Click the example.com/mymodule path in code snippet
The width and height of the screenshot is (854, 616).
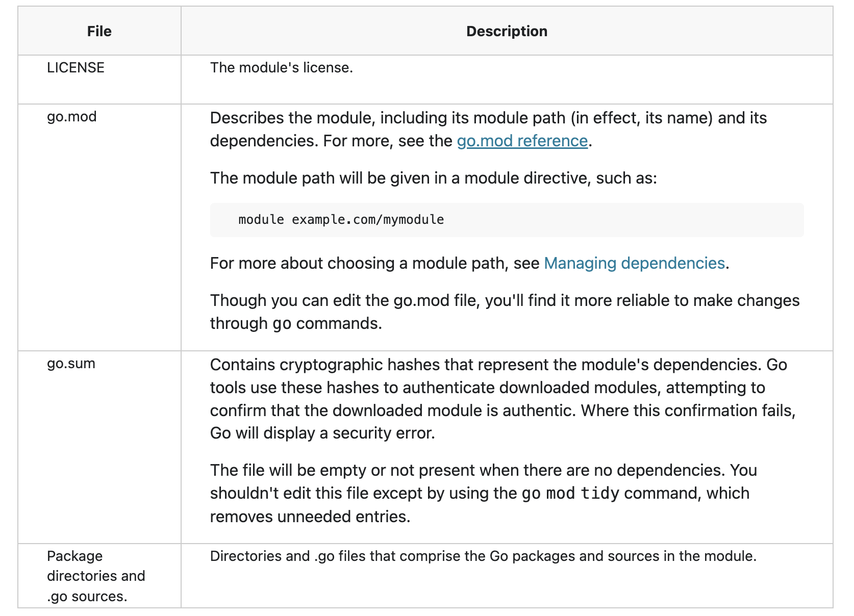[x=368, y=220]
